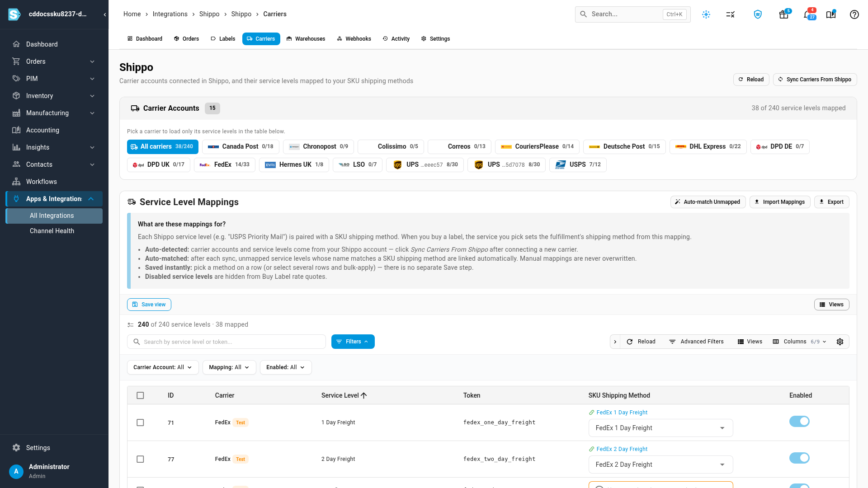Viewport: 868px width, 488px height.
Task: Open the Columns 6/9 dropdown
Action: click(800, 342)
